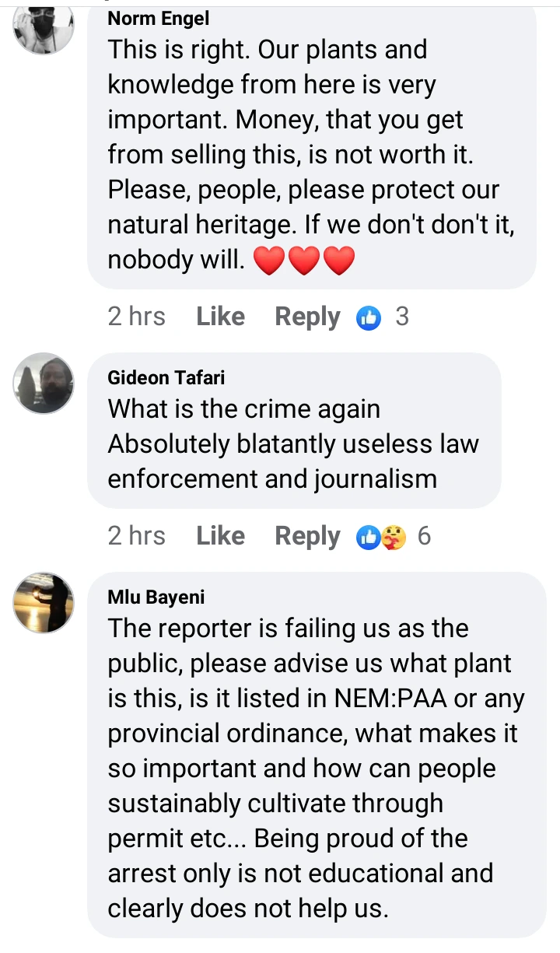Viewport: 560px width, 953px height.
Task: Open the reaction count 3 on Norm's comment
Action: coord(402,317)
